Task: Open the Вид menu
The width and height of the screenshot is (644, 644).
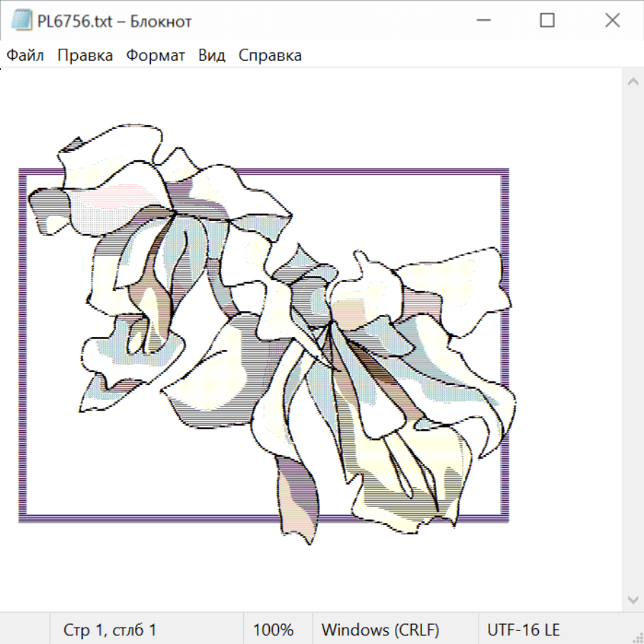Action: (211, 55)
